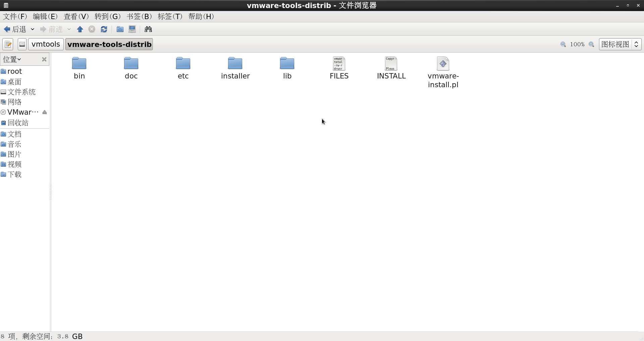Open 网络 in the places sidebar
This screenshot has width=644, height=341.
pyautogui.click(x=25, y=102)
